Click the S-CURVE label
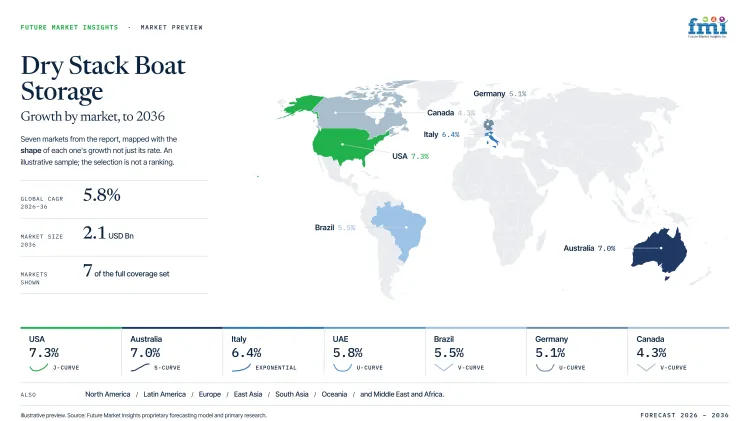 (167, 368)
